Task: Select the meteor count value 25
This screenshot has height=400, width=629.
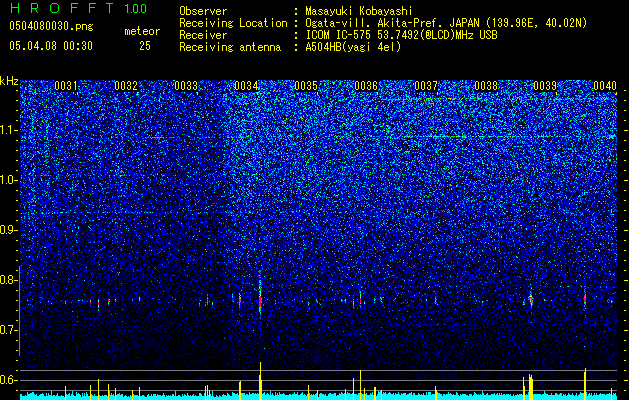Action: pos(145,46)
